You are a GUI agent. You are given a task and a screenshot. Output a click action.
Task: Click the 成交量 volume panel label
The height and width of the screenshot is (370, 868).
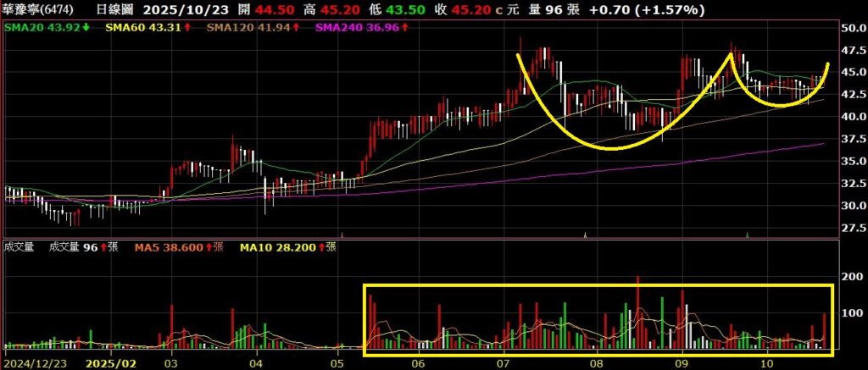pos(18,247)
